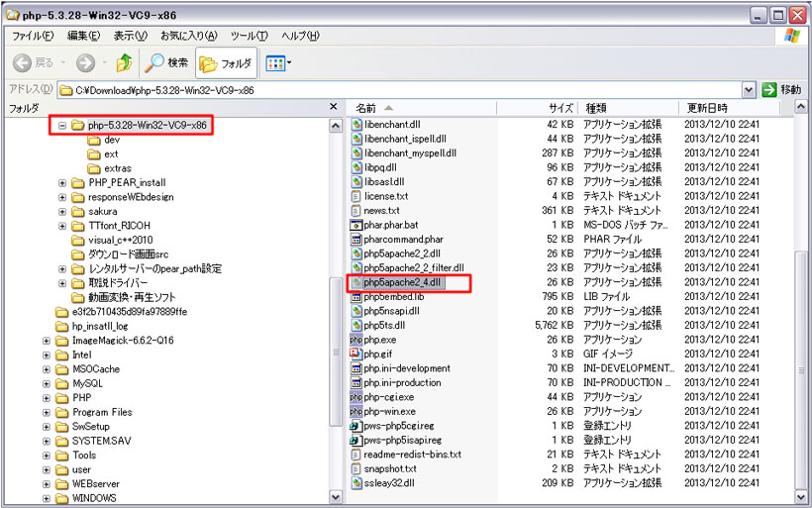812x508 pixels.
Task: Open the address bar dropdown arrow
Action: coord(749,90)
